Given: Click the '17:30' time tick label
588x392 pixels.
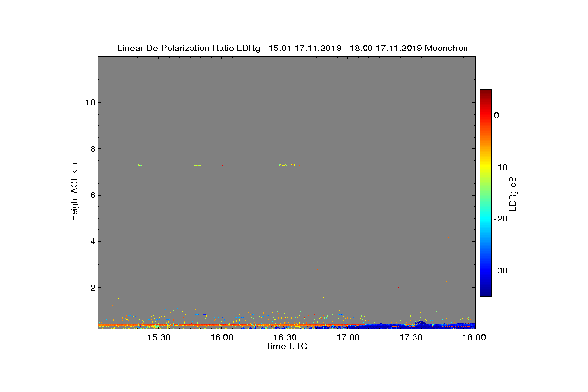Looking at the screenshot, I should (412, 337).
